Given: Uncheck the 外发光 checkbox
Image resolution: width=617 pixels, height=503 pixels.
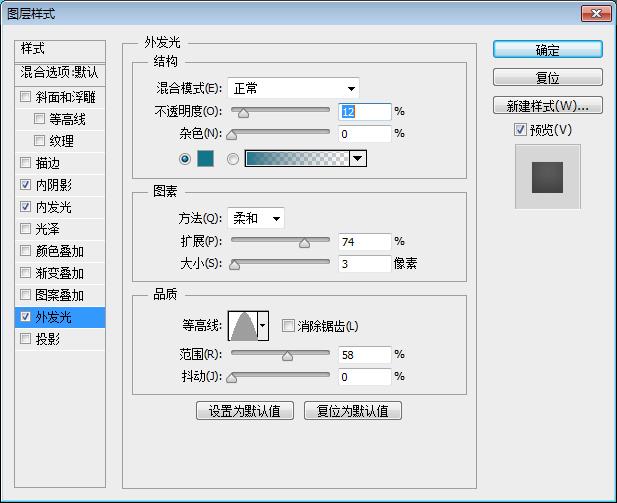Looking at the screenshot, I should 25,316.
